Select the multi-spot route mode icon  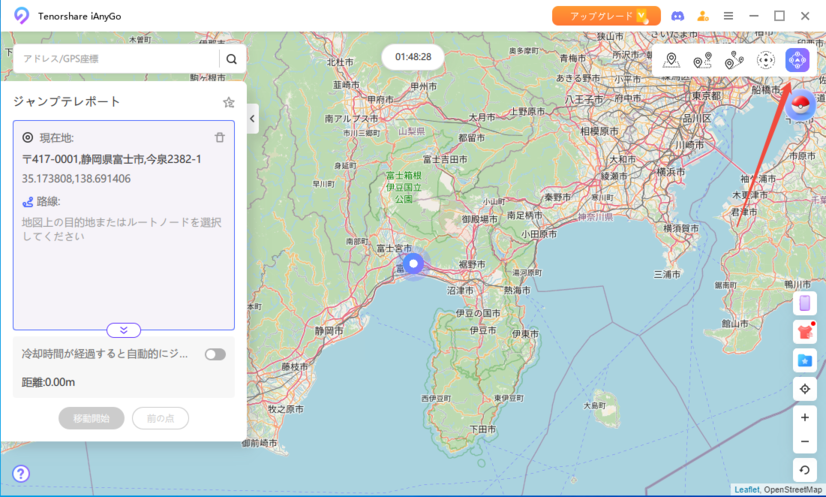tap(734, 60)
